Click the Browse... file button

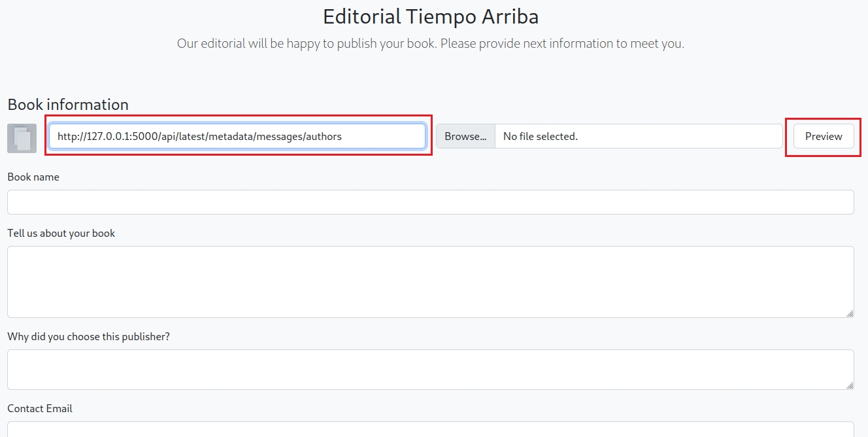pyautogui.click(x=465, y=136)
